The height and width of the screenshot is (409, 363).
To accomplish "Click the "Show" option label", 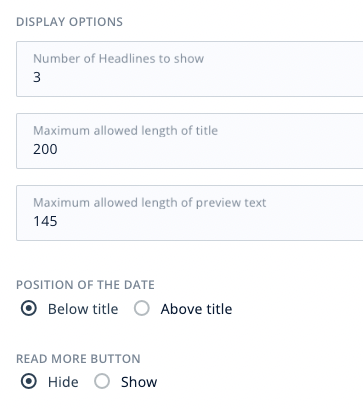I will (139, 382).
